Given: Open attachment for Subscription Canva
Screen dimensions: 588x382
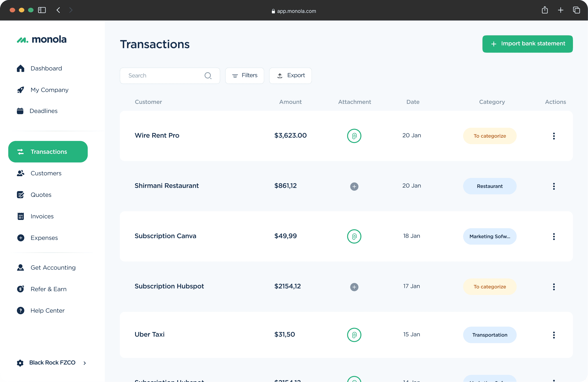Looking at the screenshot, I should [x=354, y=236].
